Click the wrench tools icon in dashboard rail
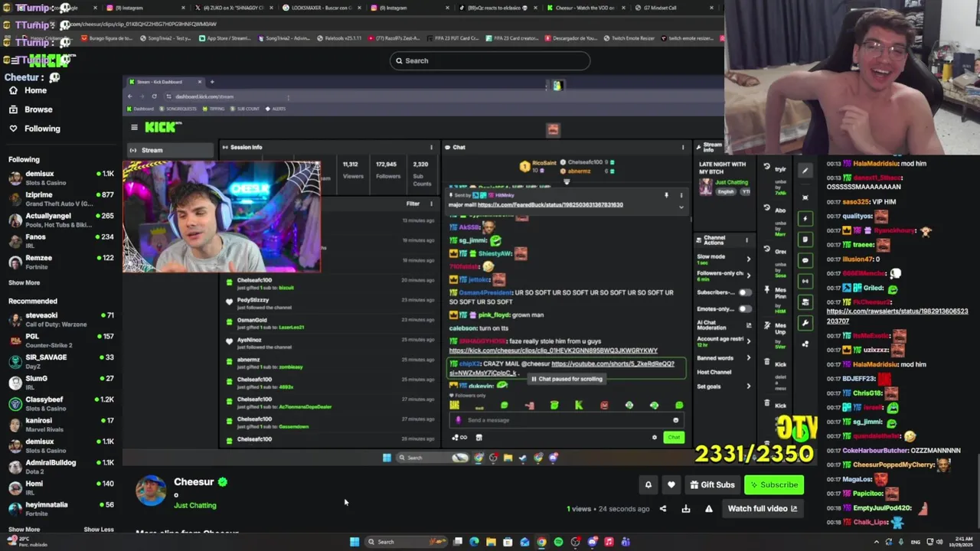This screenshot has width=980, height=551. tap(805, 323)
